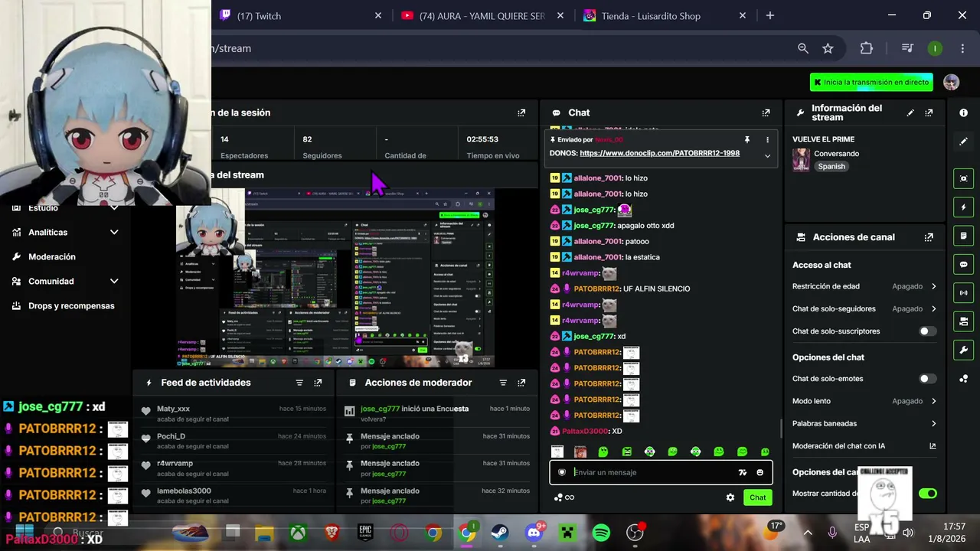Open browser extensions puzzle icon
Viewport: 980px width, 551px height.
(x=866, y=48)
